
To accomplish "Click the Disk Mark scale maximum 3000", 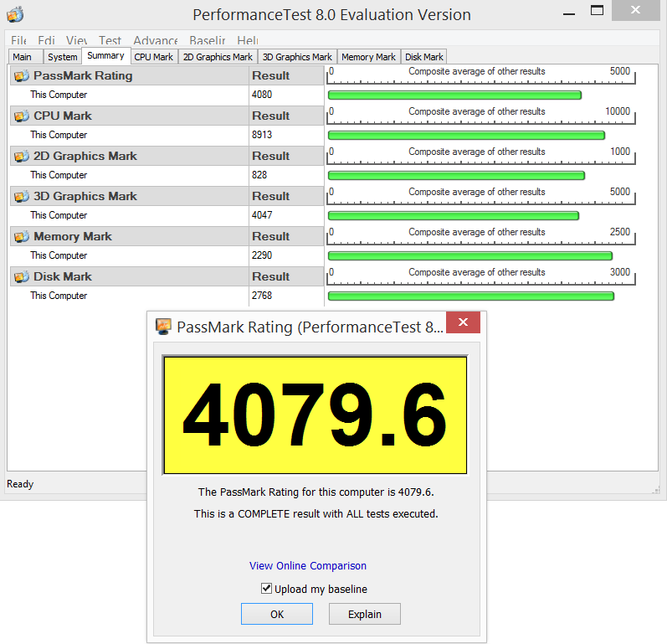I will [620, 272].
